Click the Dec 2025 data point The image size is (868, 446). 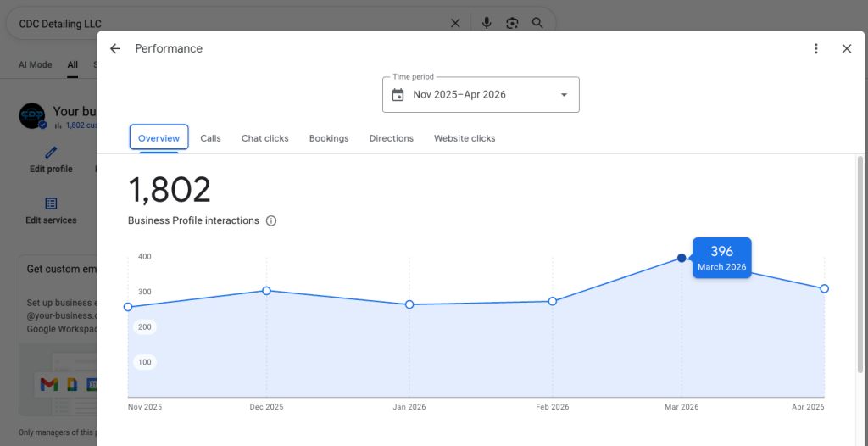[266, 290]
